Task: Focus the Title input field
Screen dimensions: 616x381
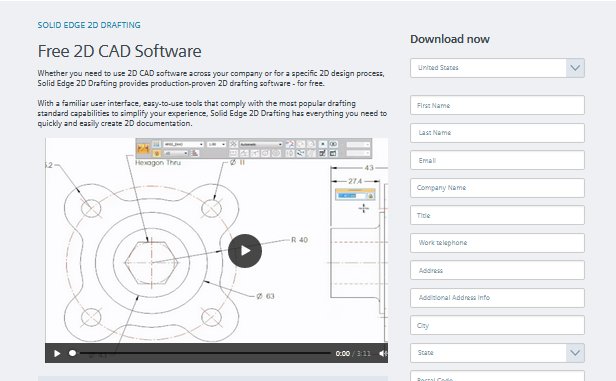Action: [x=497, y=215]
